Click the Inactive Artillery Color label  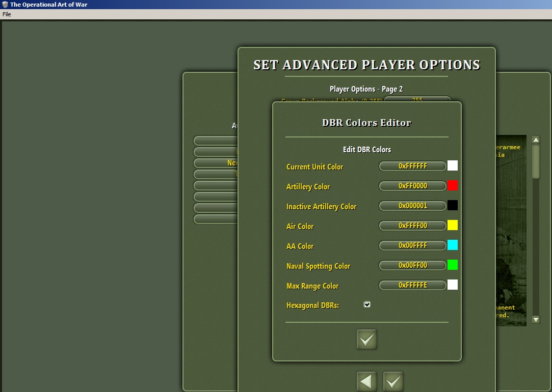tap(322, 207)
